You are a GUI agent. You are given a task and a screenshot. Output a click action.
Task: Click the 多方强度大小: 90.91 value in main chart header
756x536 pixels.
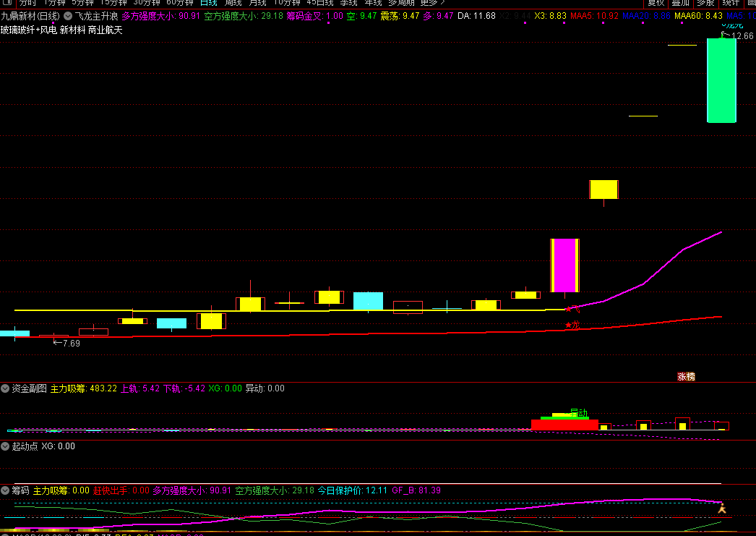pyautogui.click(x=160, y=16)
